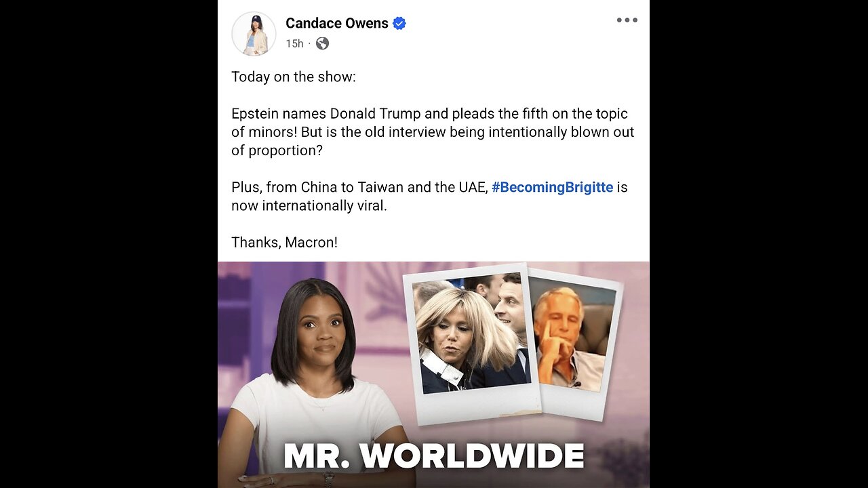Click the globe public audience icon
Screen dimensions: 868x488
[322, 43]
